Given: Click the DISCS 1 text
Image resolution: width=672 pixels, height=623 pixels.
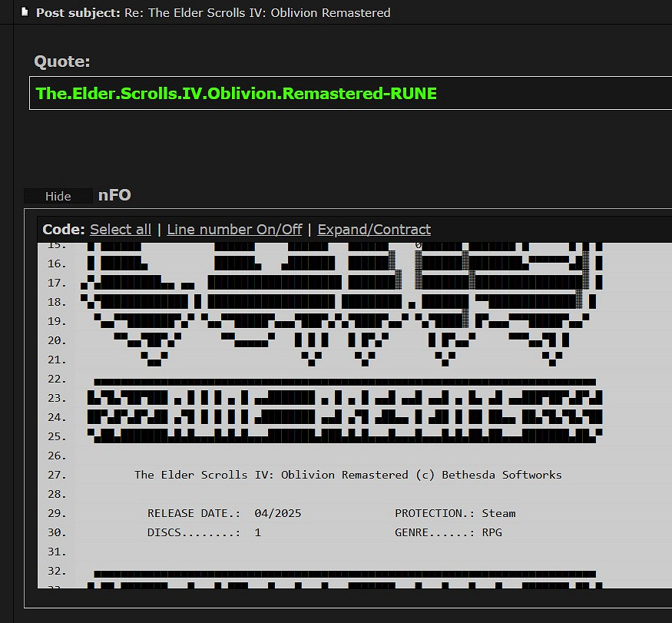Looking at the screenshot, I should coord(204,532).
